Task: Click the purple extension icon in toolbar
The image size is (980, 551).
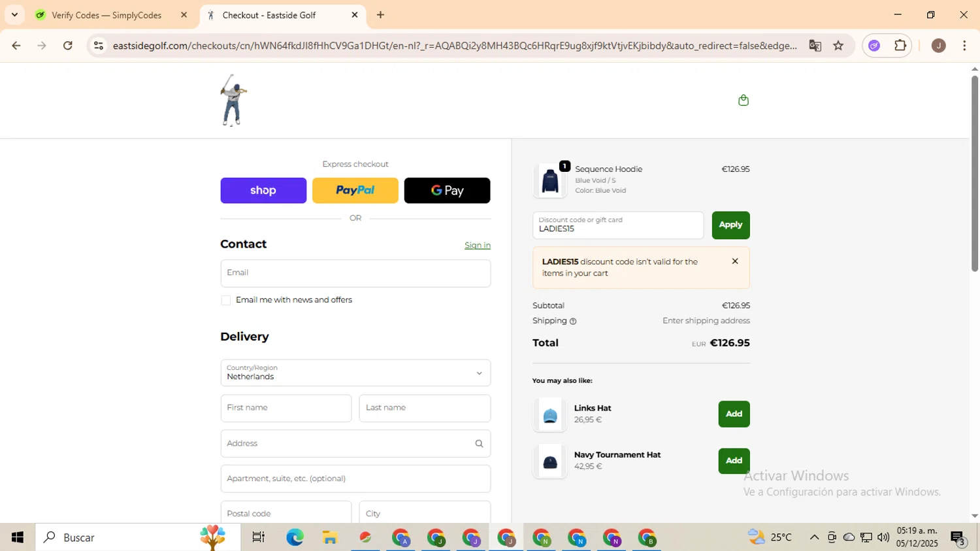Action: point(874,46)
